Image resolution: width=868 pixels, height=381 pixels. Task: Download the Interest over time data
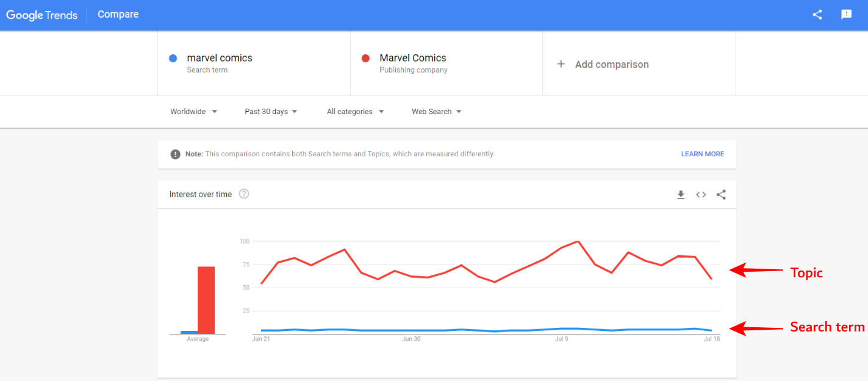click(681, 195)
